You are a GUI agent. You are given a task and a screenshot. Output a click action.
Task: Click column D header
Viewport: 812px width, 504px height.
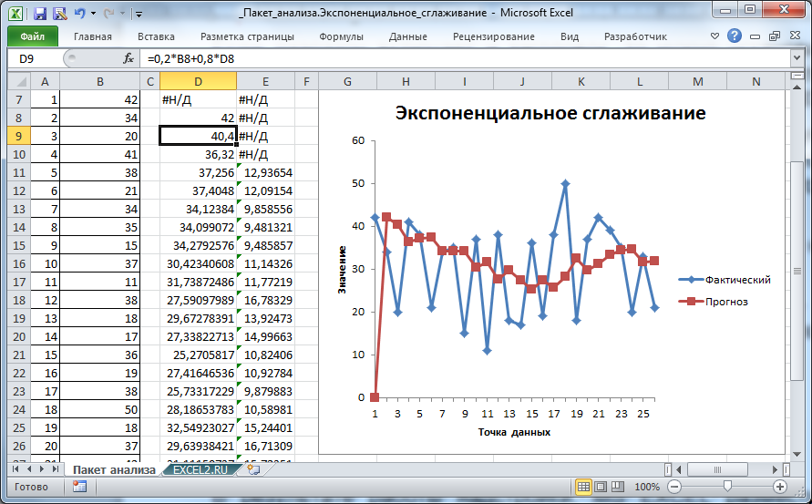tap(197, 82)
